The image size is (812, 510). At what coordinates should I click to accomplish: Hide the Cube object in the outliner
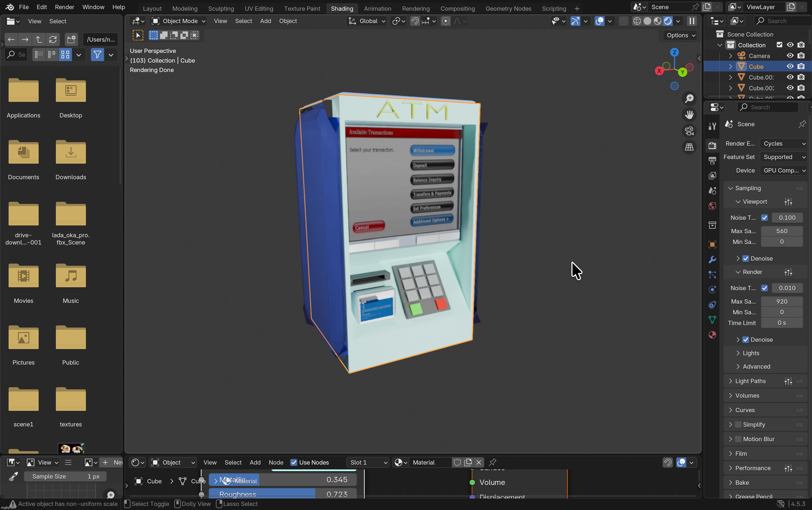790,66
